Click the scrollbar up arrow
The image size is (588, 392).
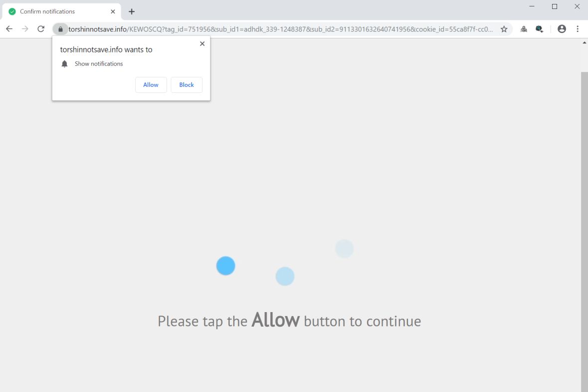pyautogui.click(x=584, y=42)
